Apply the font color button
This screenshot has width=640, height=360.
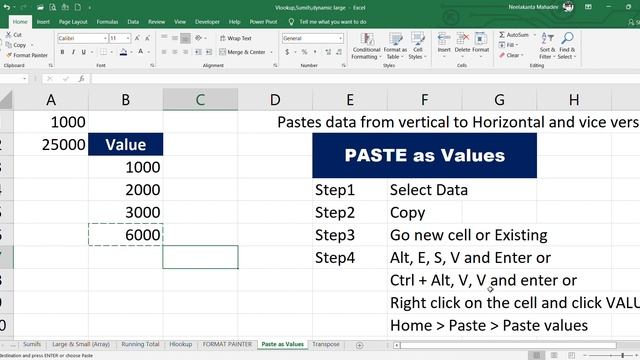click(140, 52)
